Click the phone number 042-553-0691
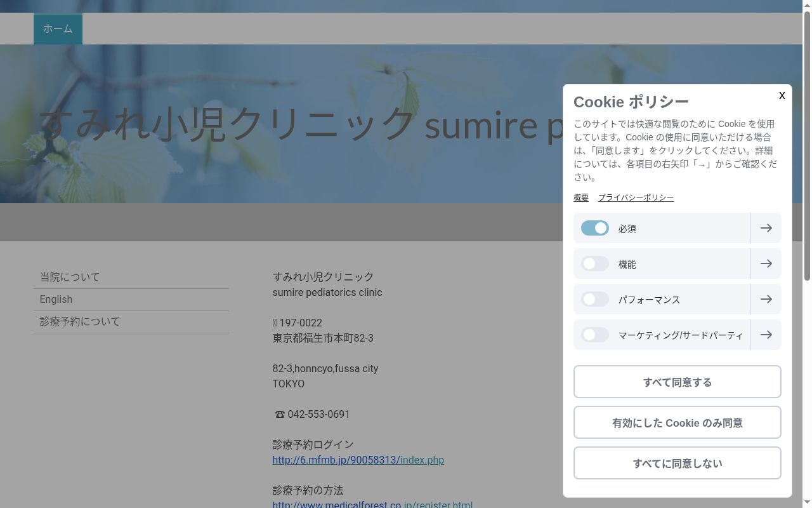 click(x=318, y=414)
